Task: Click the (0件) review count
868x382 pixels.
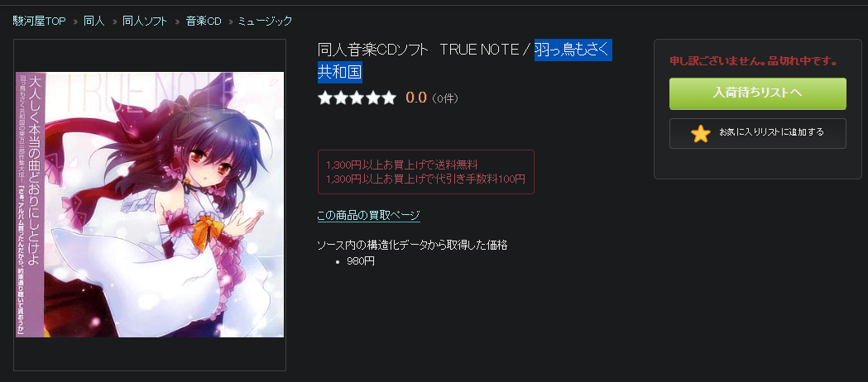Action: point(444,99)
